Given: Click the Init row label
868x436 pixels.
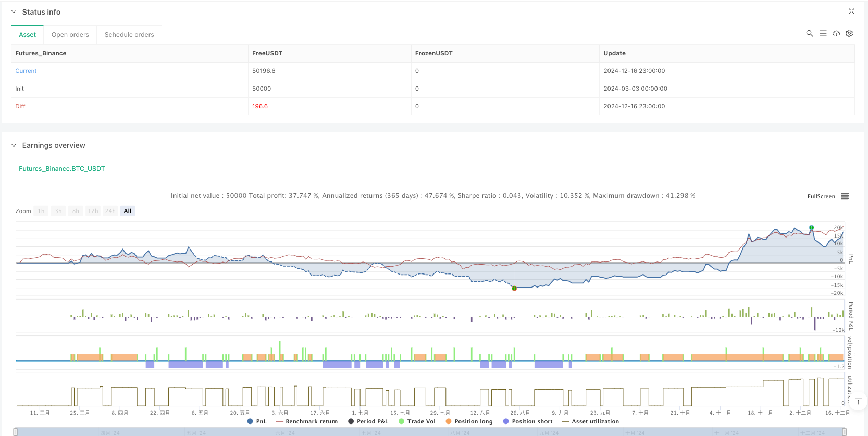Looking at the screenshot, I should coord(20,89).
